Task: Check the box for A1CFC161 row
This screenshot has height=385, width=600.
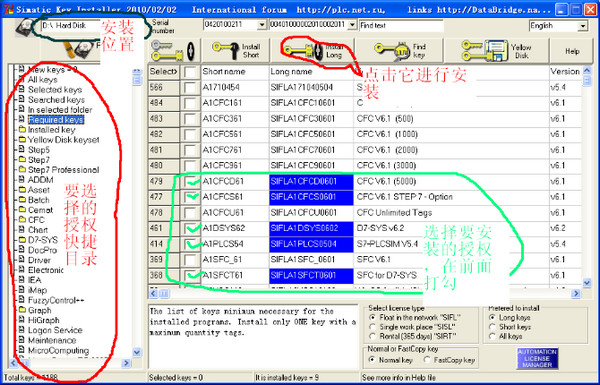Action: coord(190,103)
